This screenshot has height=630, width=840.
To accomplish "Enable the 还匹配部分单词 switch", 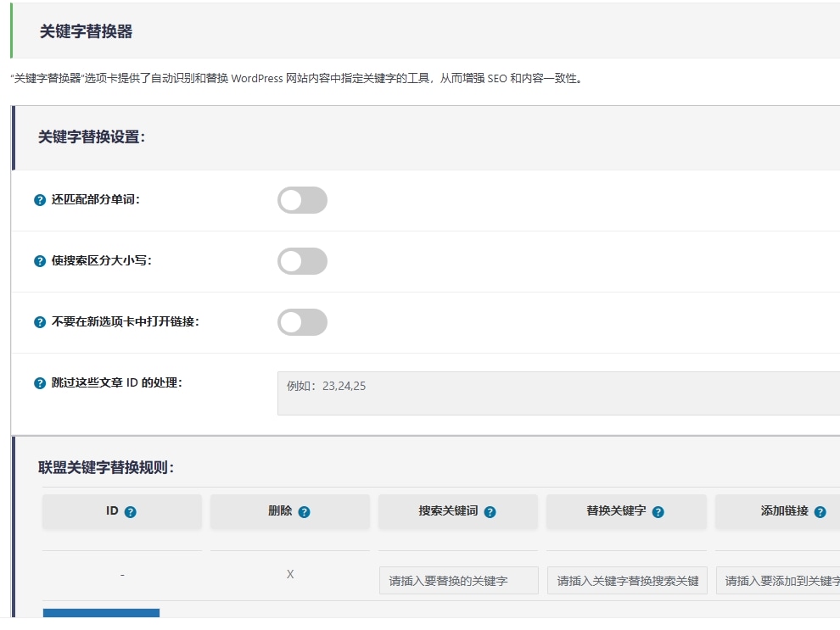I will (302, 200).
